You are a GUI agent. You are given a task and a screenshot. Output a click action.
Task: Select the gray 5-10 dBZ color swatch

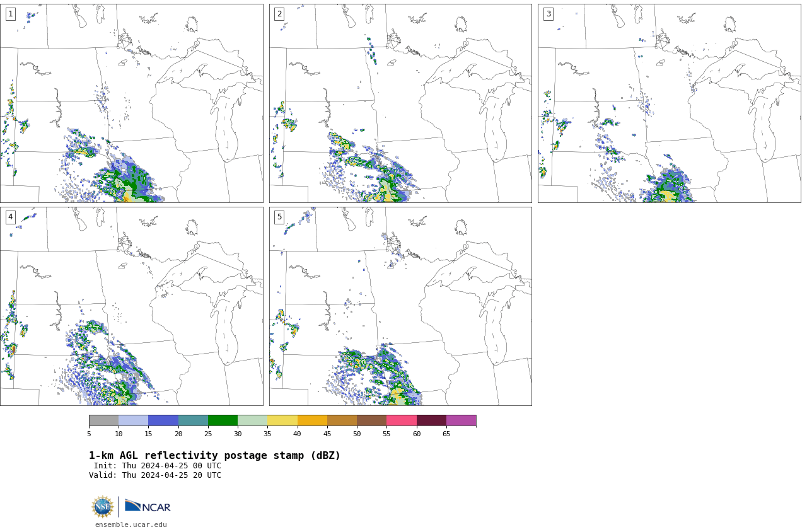104,420
